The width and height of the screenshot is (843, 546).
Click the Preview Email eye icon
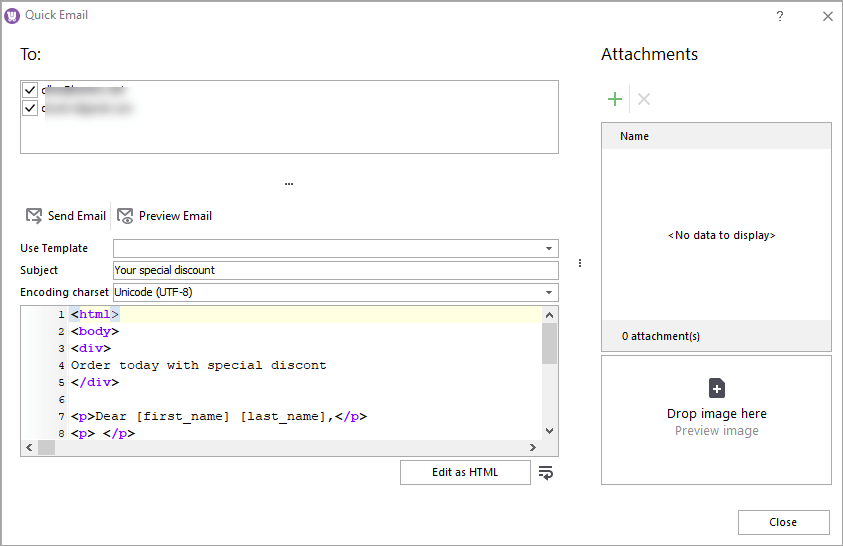[x=125, y=216]
